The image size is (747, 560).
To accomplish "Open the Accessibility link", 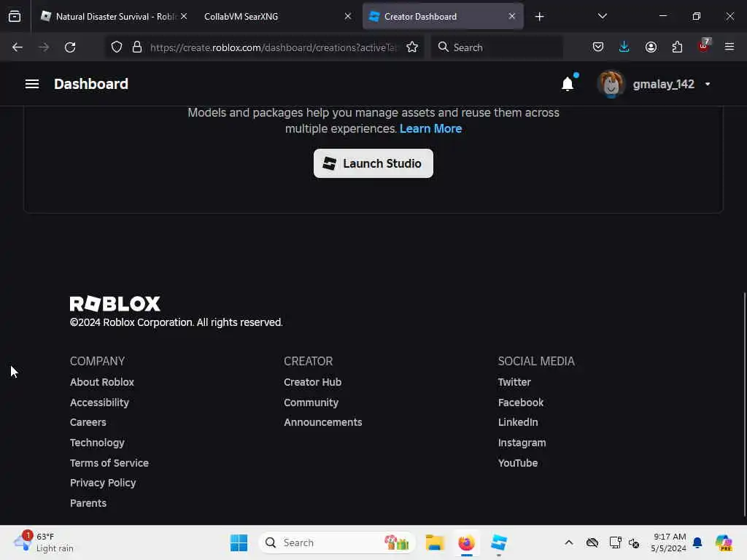I will tap(99, 402).
